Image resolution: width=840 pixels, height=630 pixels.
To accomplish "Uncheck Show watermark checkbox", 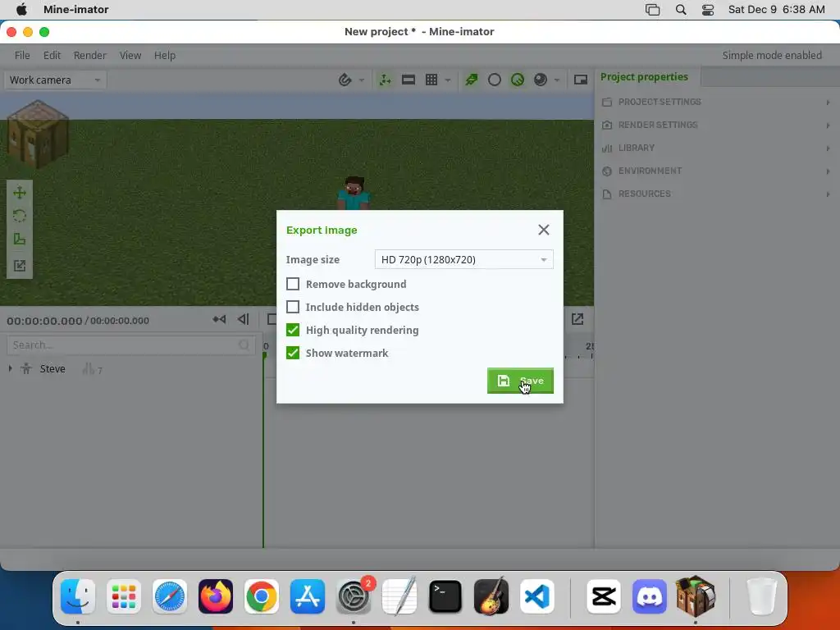I will pyautogui.click(x=293, y=353).
